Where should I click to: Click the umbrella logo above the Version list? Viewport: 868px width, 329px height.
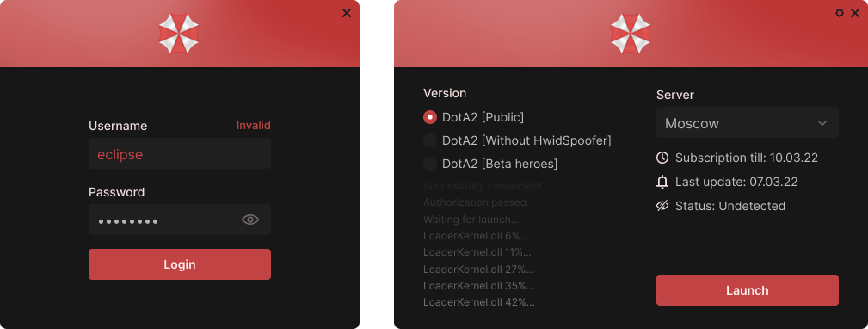pos(631,34)
